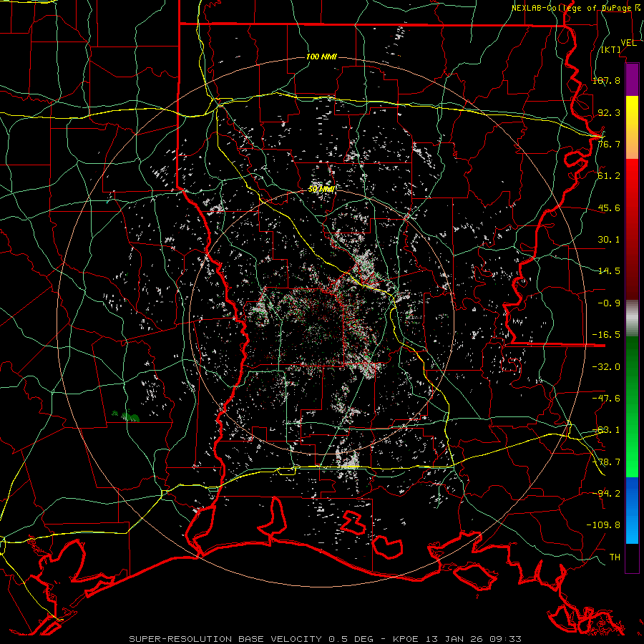Click the [KT] units label
The width and height of the screenshot is (644, 644).
tap(611, 49)
